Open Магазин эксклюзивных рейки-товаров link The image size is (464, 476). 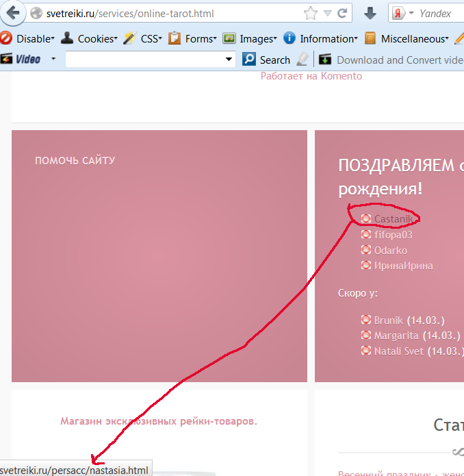159,421
